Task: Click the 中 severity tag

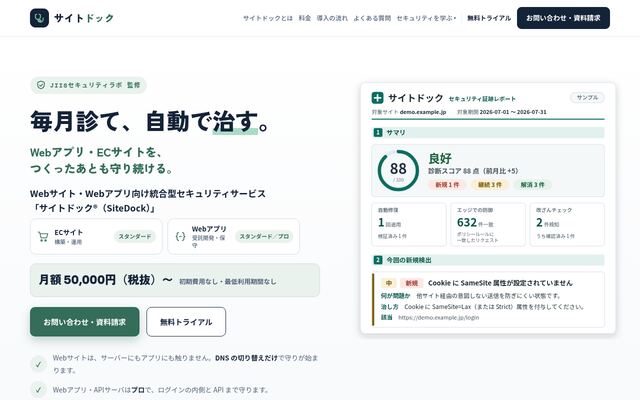Action: pos(389,283)
